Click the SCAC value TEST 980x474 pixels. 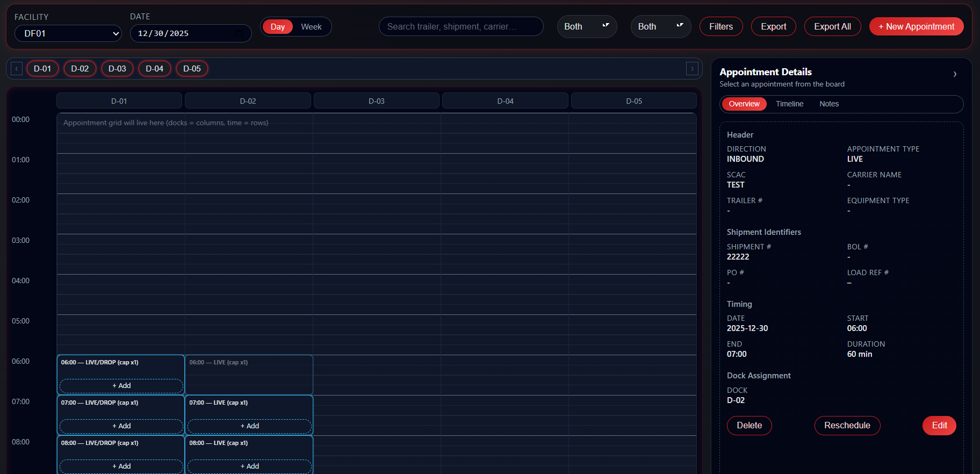pos(736,185)
